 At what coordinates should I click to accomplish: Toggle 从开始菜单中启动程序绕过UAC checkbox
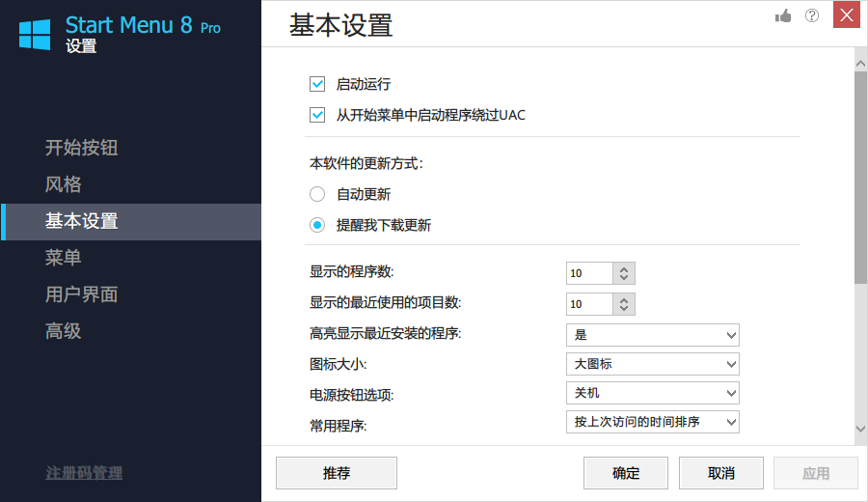(317, 115)
